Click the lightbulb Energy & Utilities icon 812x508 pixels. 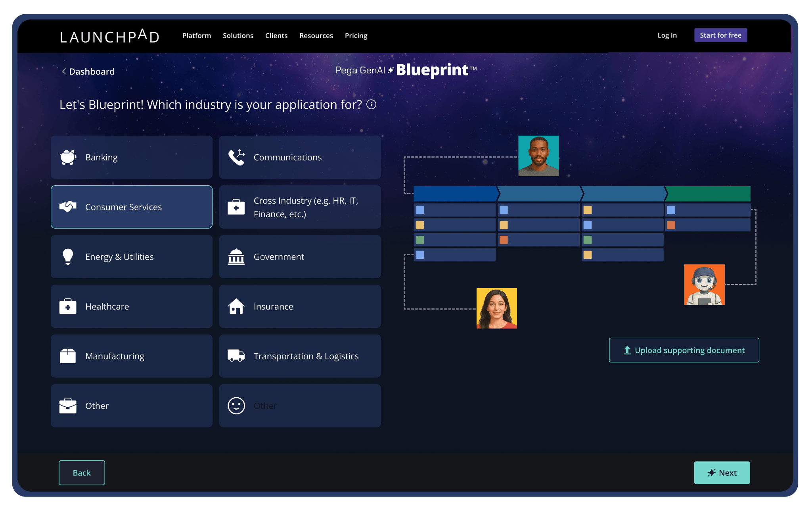(x=68, y=256)
